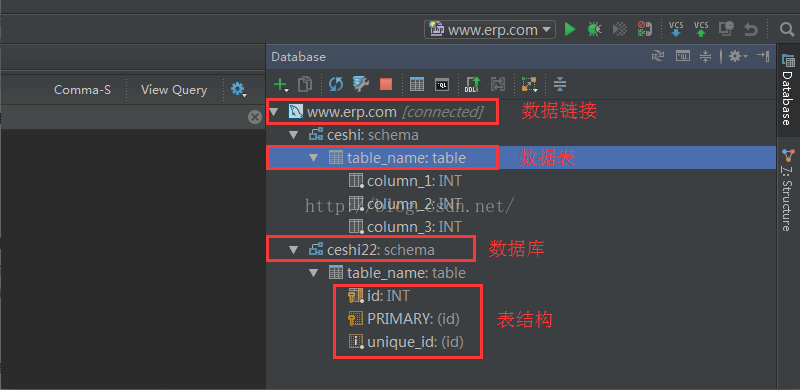Duplicate data source using copy icon
The height and width of the screenshot is (390, 800).
click(x=305, y=84)
